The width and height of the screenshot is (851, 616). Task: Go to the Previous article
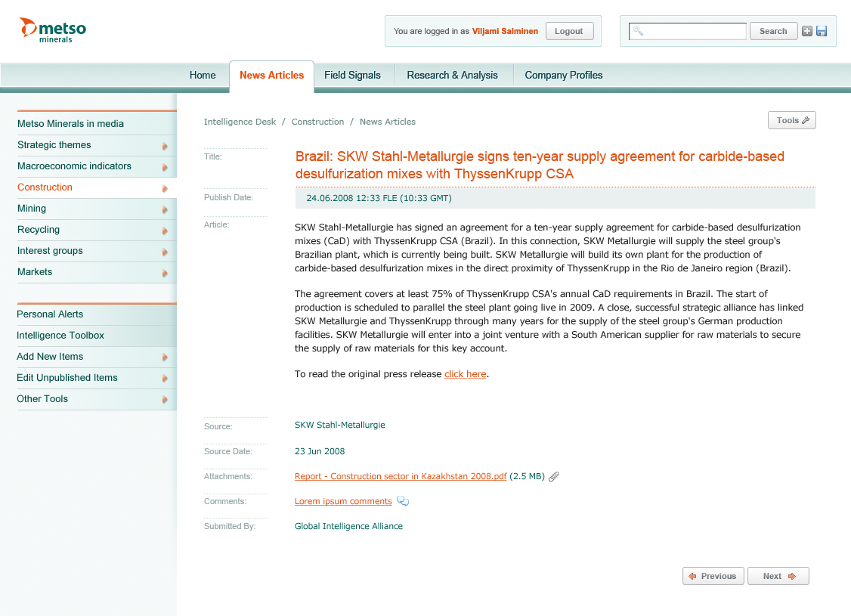click(713, 576)
